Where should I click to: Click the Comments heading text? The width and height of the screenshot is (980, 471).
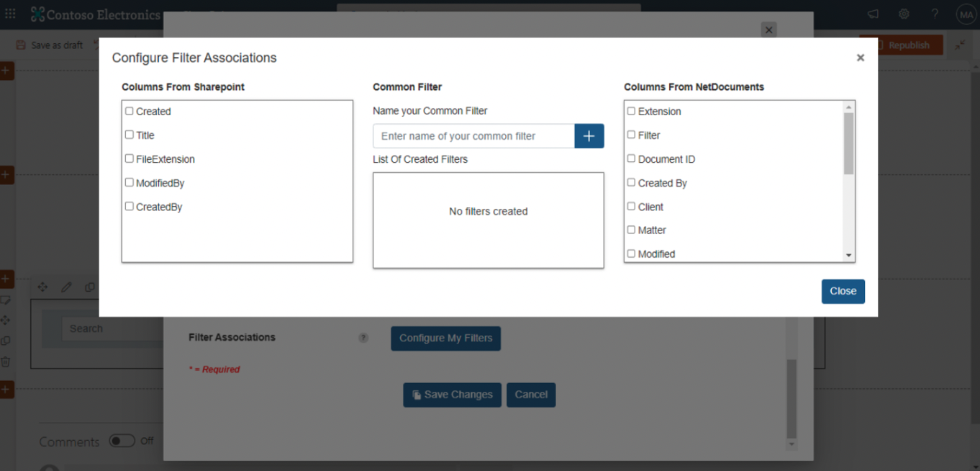(x=69, y=441)
